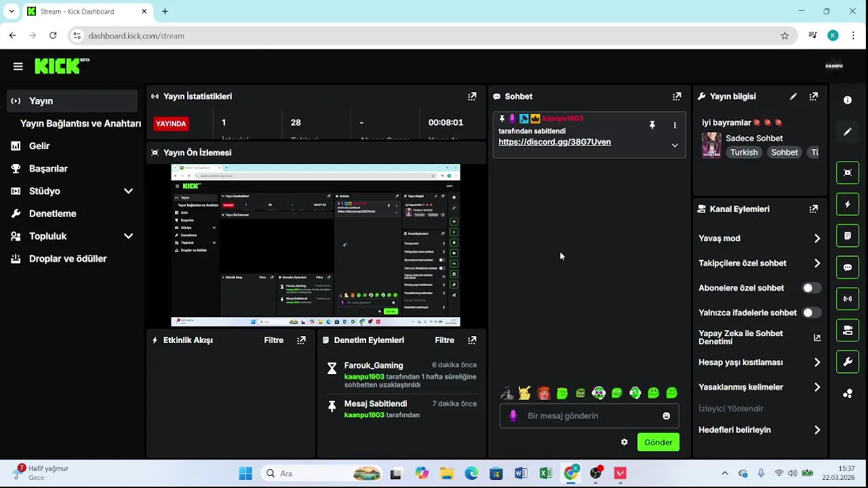Open Yapay Zeka ile Sohbet Denetimi link
868x488 pixels.
pyautogui.click(x=759, y=338)
